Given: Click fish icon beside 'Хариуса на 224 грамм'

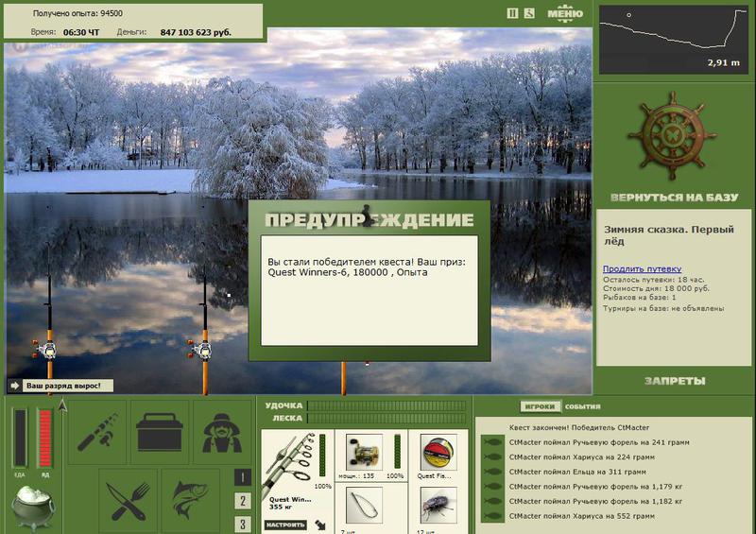Looking at the screenshot, I should click(x=492, y=456).
